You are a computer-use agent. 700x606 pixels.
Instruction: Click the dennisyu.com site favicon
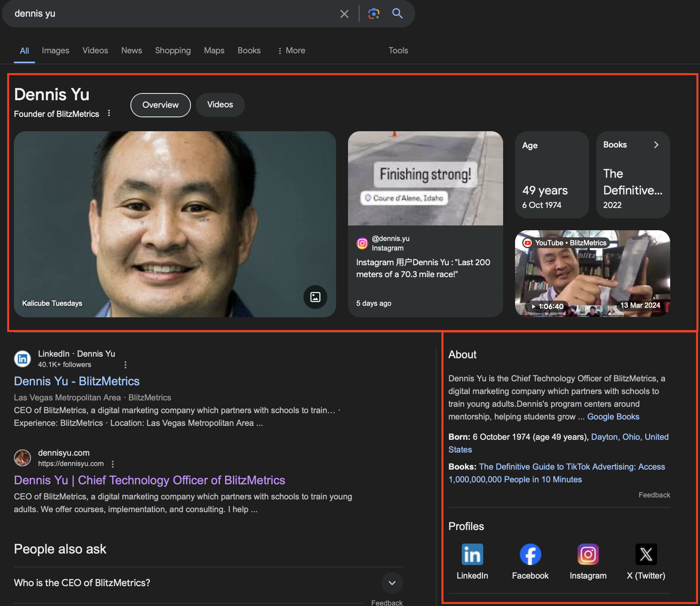tap(23, 458)
